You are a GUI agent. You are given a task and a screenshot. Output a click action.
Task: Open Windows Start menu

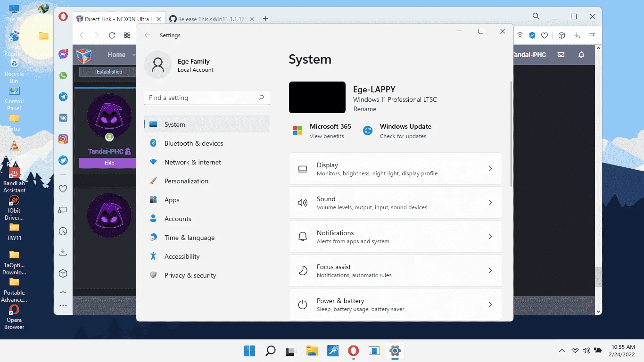(249, 351)
